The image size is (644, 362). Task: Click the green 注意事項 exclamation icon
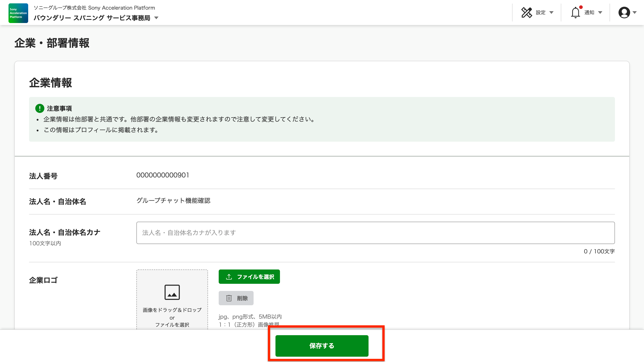(40, 108)
